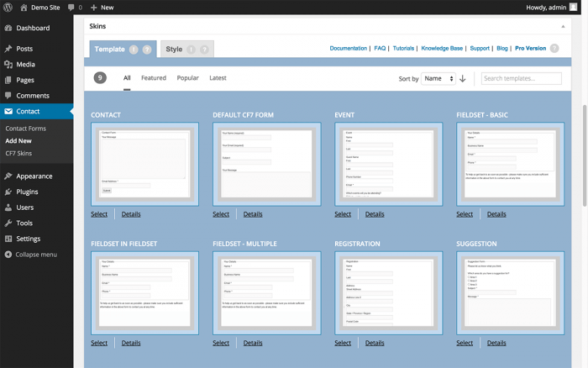Click Style tab exclamation info icon
The width and height of the screenshot is (588, 368).
pyautogui.click(x=191, y=50)
